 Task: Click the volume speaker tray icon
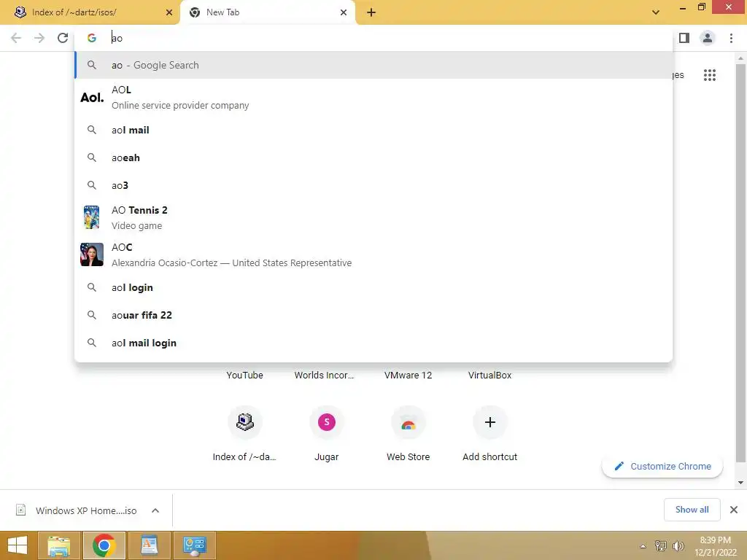click(678, 546)
